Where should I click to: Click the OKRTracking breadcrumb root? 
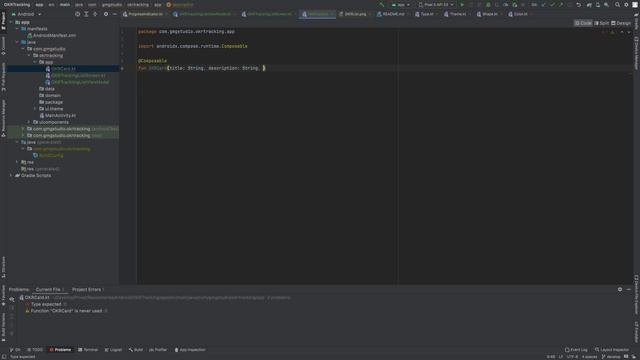(17, 4)
